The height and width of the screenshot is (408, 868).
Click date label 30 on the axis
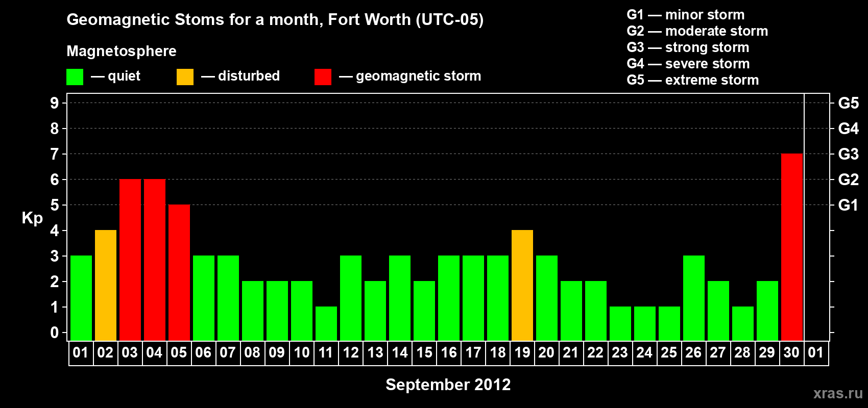coord(791,353)
